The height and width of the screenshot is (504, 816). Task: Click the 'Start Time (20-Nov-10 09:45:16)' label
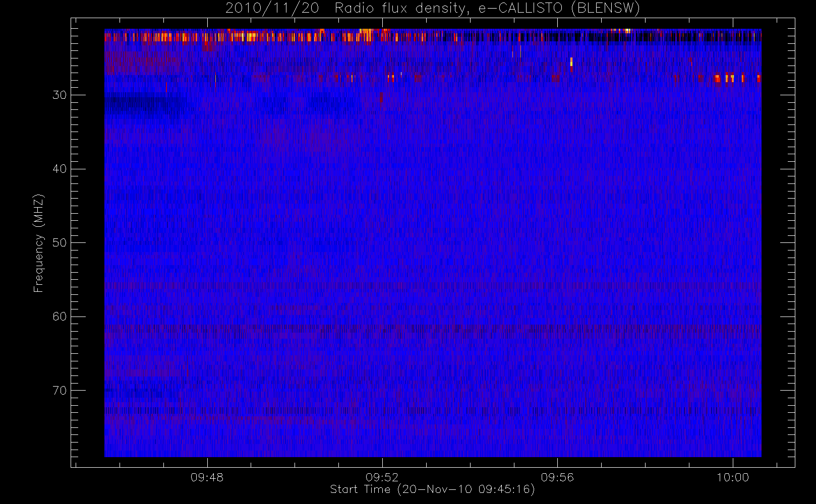(x=432, y=489)
